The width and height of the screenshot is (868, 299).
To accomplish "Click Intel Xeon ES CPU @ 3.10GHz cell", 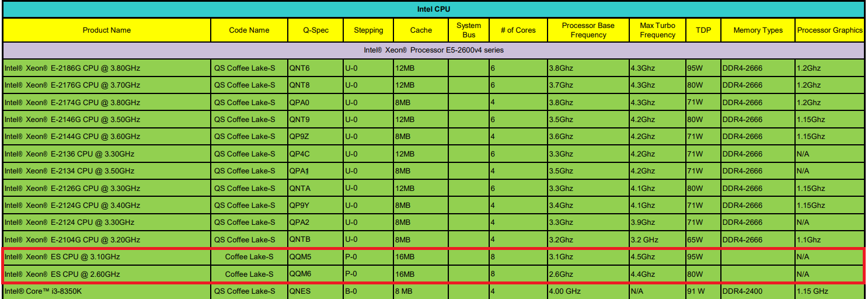I will pos(107,256).
